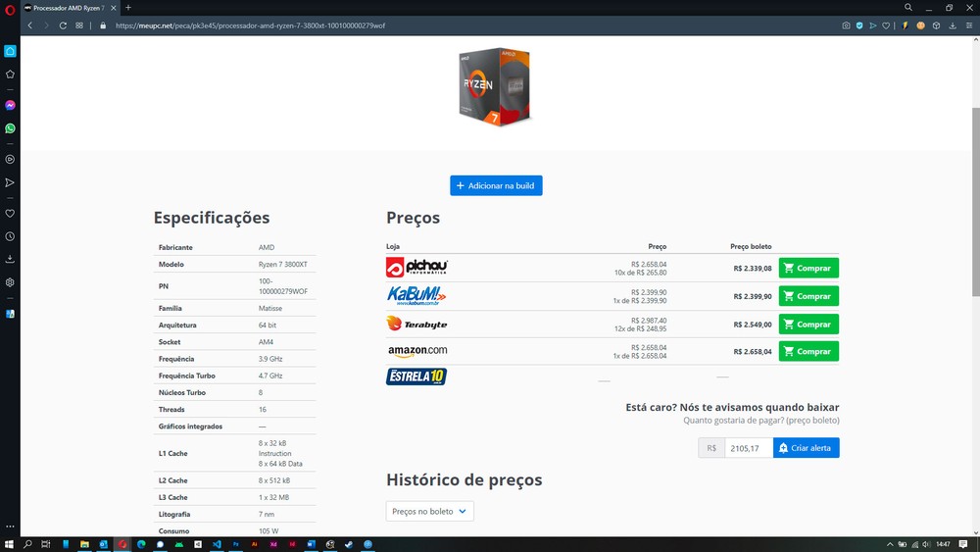Viewport: 980px width, 552px height.
Task: Open Visual Studio Code from taskbar
Action: 217,544
